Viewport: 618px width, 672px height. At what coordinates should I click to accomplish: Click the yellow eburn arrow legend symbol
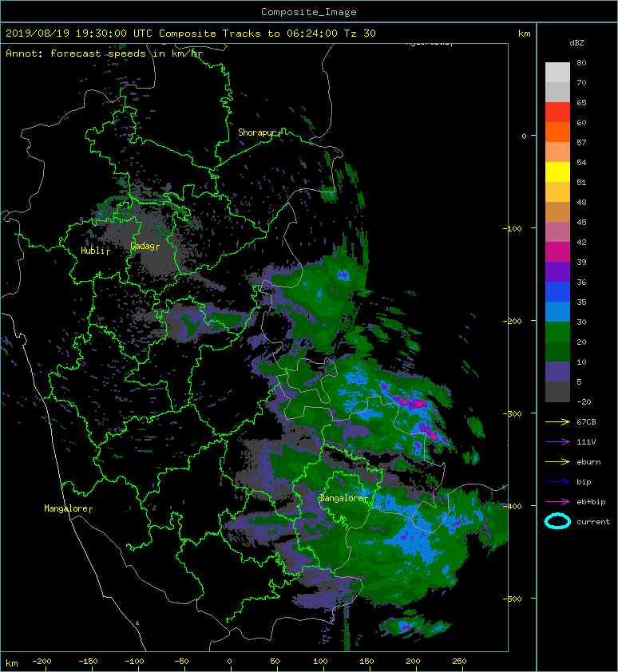pos(557,462)
